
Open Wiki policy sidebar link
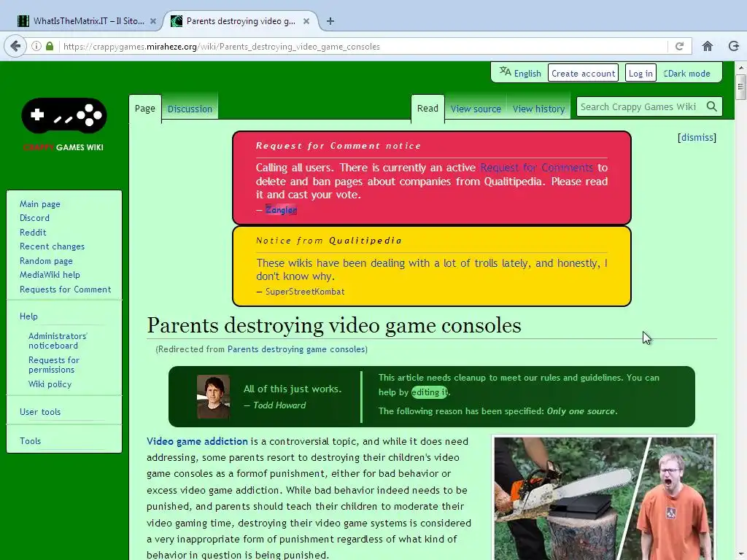point(50,384)
